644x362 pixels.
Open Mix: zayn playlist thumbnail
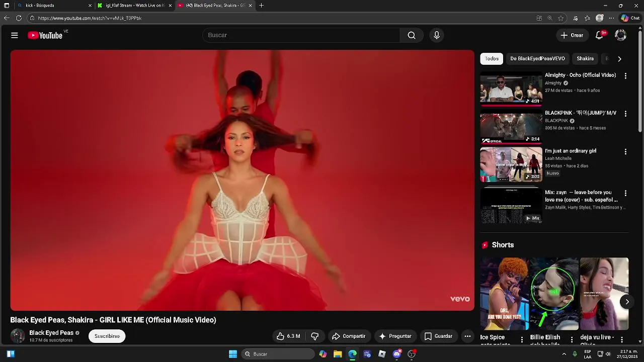(511, 206)
